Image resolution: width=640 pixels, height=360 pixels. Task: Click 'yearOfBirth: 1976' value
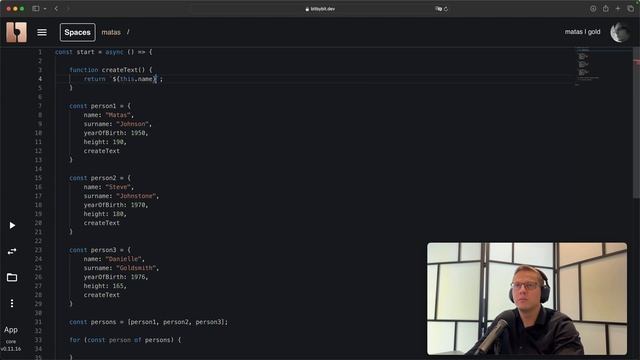tap(116, 277)
